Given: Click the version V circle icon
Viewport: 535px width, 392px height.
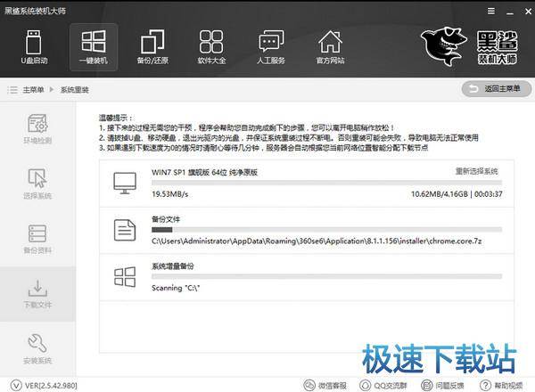Looking at the screenshot, I should point(16,386).
